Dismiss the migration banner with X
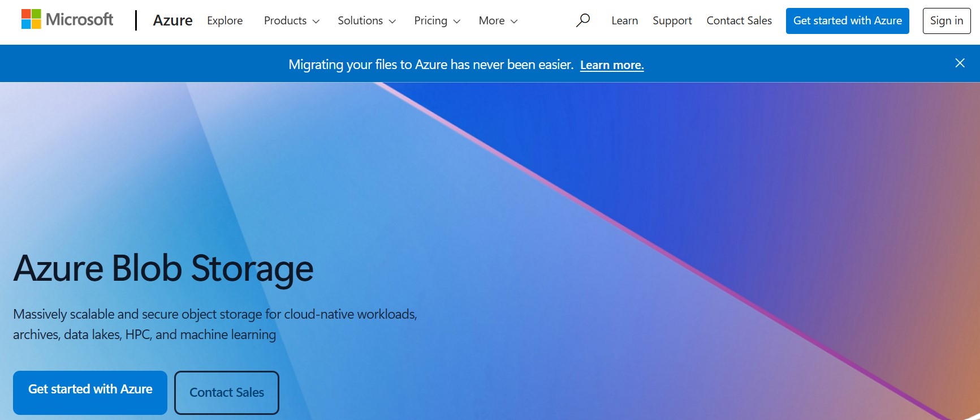Viewport: 980px width, 420px height. (960, 63)
